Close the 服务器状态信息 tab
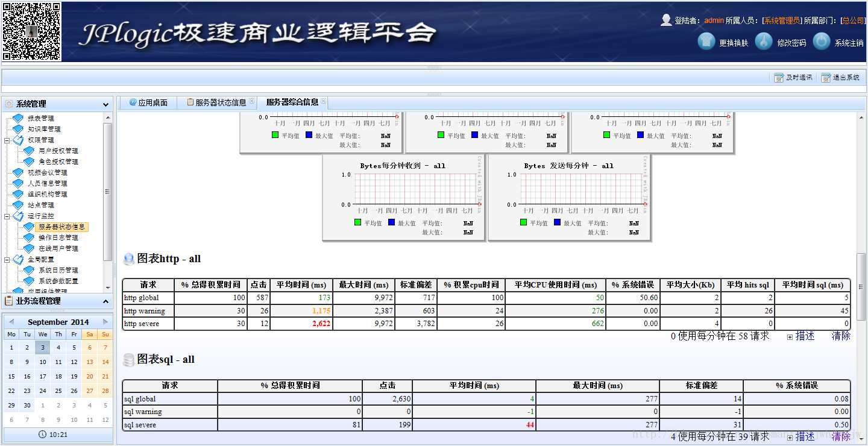868x446 pixels. click(252, 101)
